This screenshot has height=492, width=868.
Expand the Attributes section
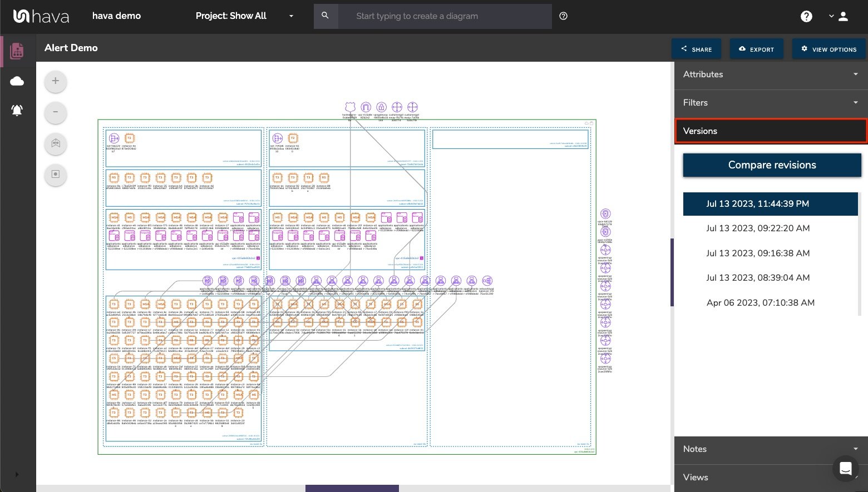coord(771,74)
